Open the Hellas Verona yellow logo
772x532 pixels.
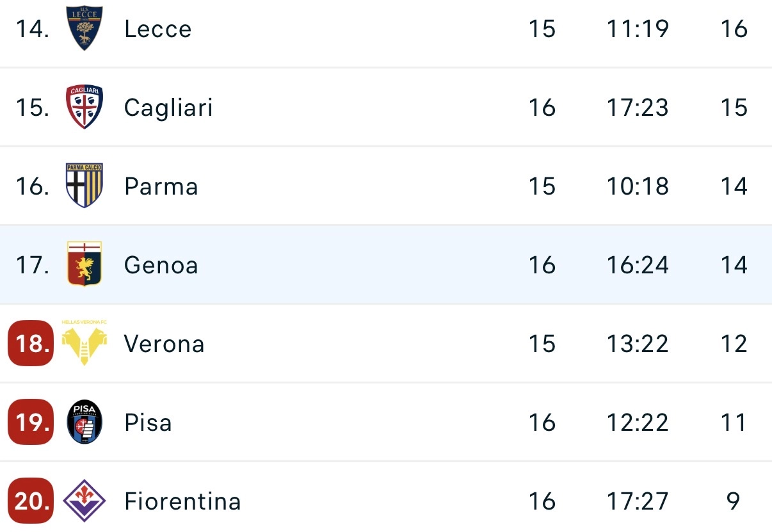(x=84, y=343)
